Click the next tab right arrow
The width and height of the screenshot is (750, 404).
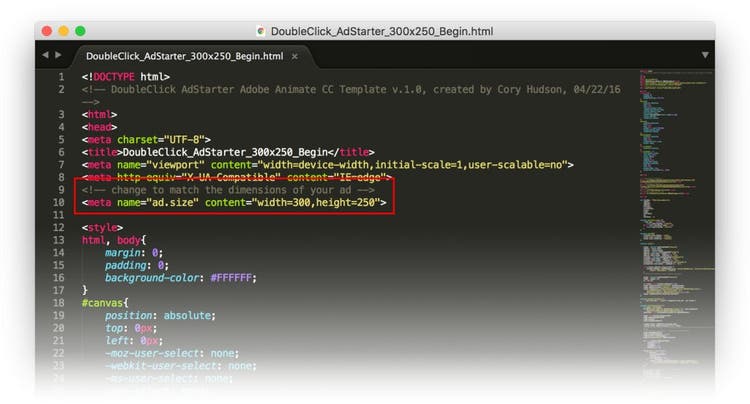pyautogui.click(x=58, y=55)
